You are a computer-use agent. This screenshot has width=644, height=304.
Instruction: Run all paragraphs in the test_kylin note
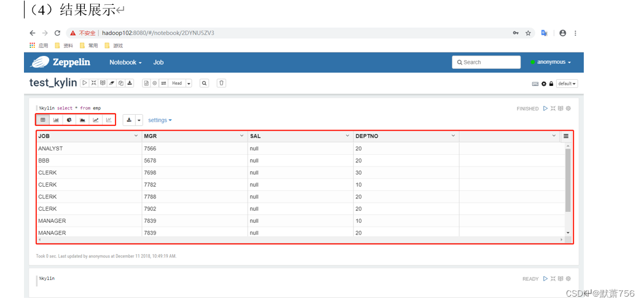(85, 83)
